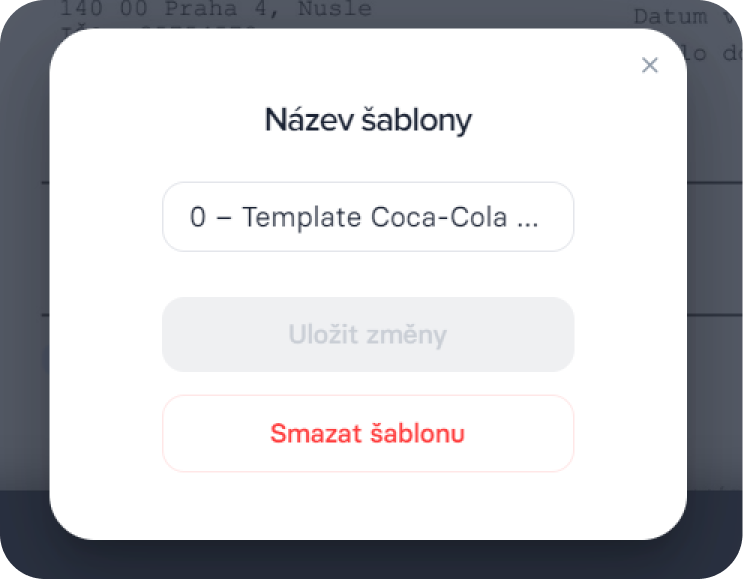Place cursor on the word Template
This screenshot has width=743, height=579.
[302, 217]
